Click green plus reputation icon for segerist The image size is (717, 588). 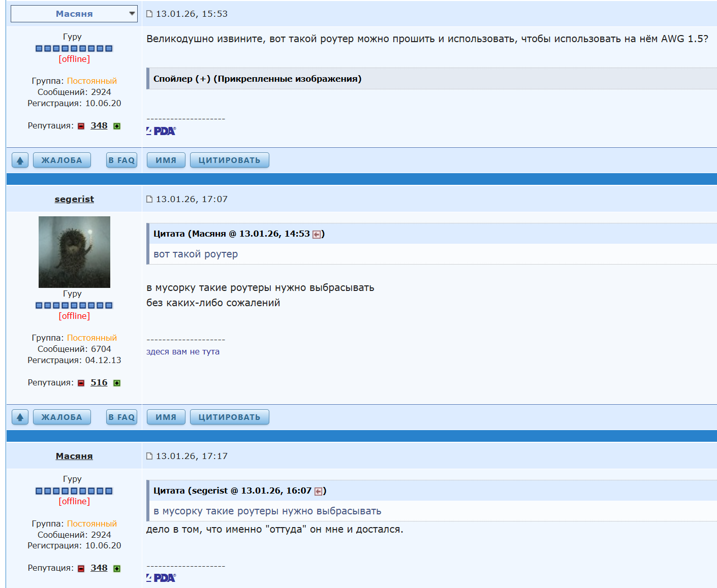pyautogui.click(x=117, y=383)
